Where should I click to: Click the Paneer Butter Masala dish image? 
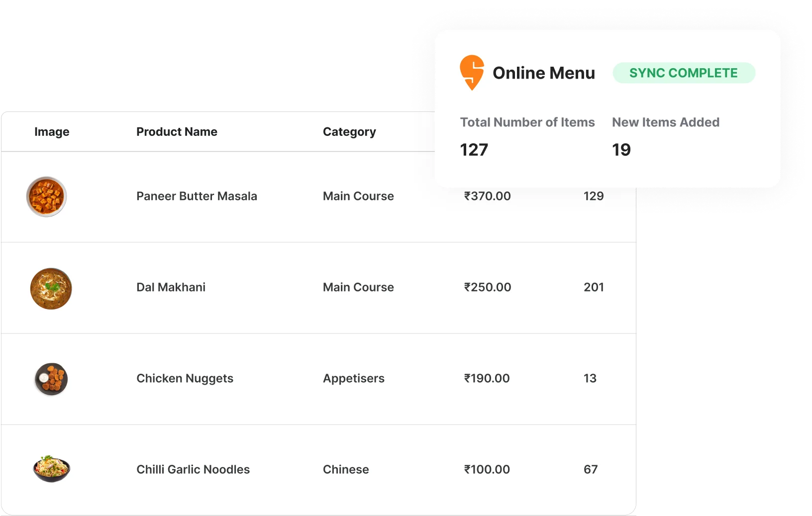46,197
